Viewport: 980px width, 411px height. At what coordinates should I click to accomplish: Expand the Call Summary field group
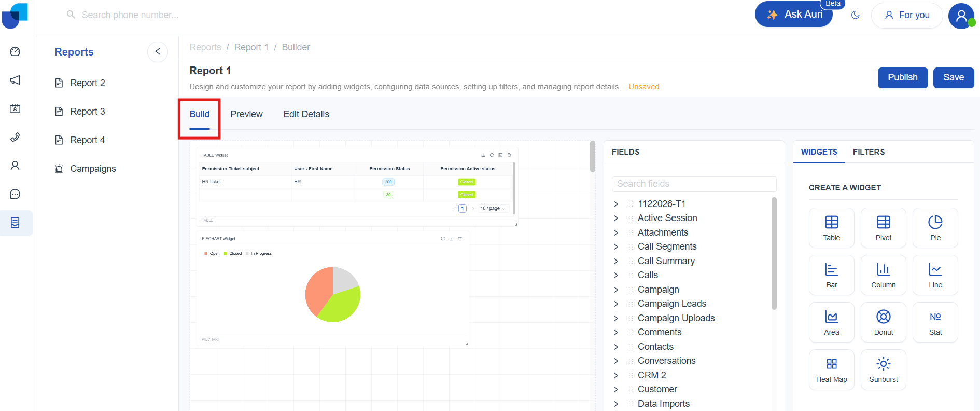[x=616, y=261]
